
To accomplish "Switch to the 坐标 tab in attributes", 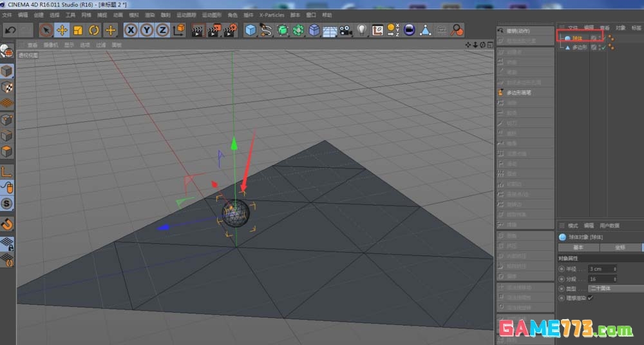I will tap(620, 247).
